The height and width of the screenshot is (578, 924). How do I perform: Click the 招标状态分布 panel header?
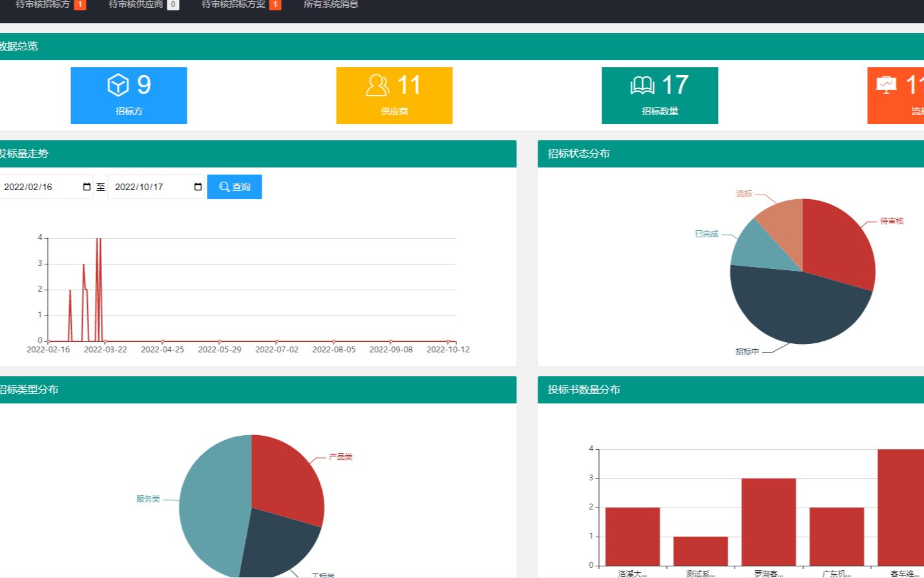[x=731, y=154]
